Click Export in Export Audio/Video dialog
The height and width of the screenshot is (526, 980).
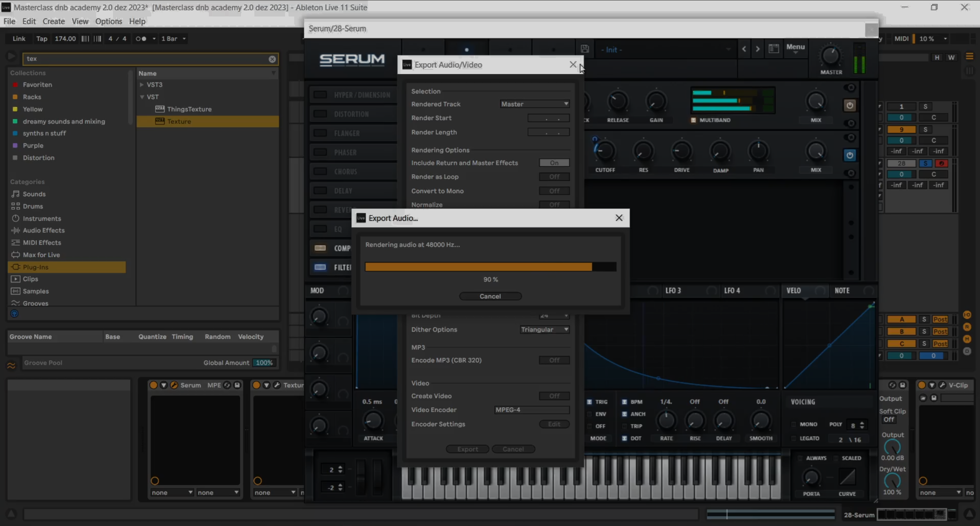[467, 449]
